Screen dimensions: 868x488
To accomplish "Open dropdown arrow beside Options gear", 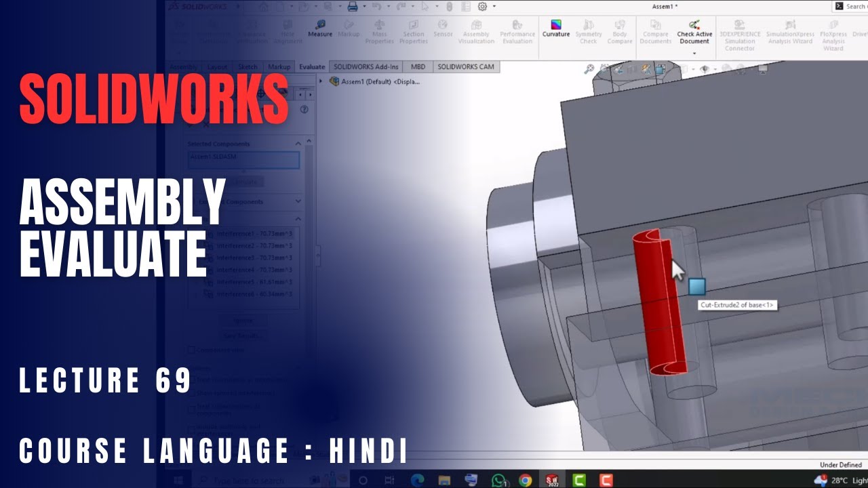I will click(494, 6).
